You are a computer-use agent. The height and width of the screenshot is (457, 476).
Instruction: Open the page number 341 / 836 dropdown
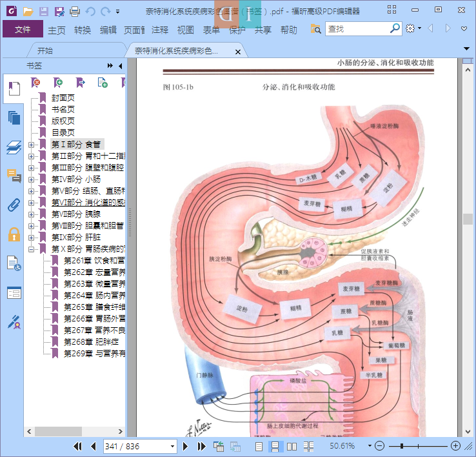[x=172, y=447]
